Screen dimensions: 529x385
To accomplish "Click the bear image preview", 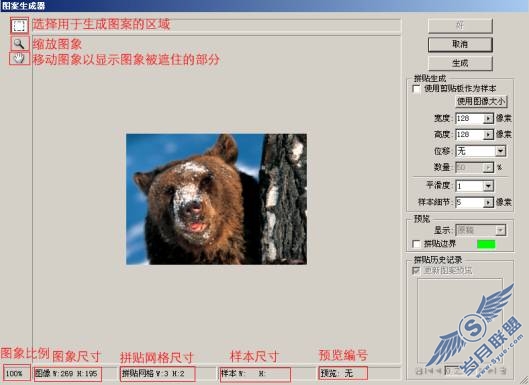I will (216, 199).
